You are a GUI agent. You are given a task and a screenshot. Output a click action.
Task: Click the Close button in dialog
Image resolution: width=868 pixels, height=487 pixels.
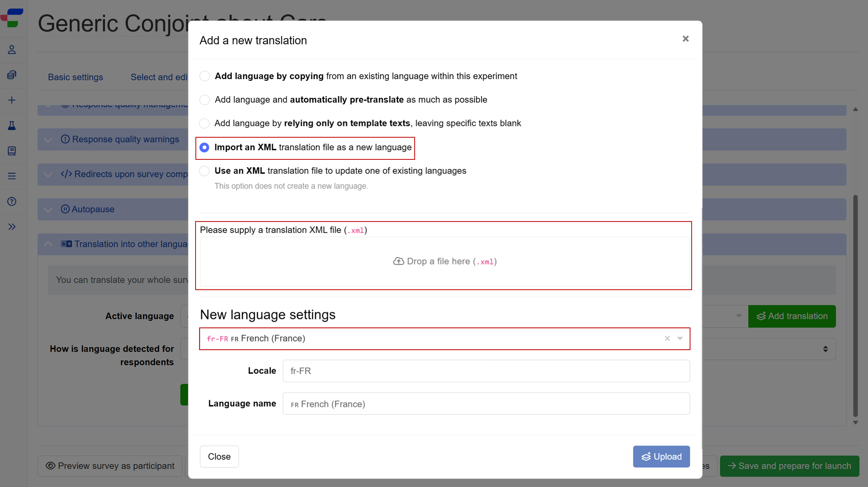click(x=219, y=456)
